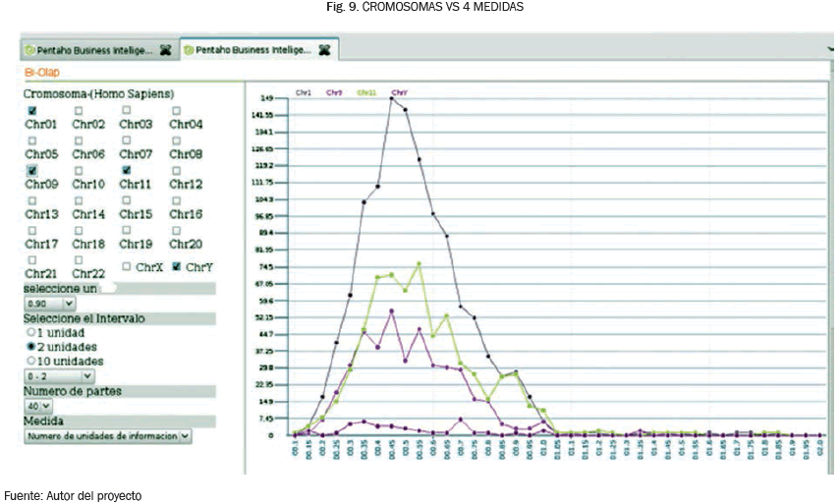Uncheck the ChrY checkbox
This screenshot has width=840, height=504.
pos(177,266)
